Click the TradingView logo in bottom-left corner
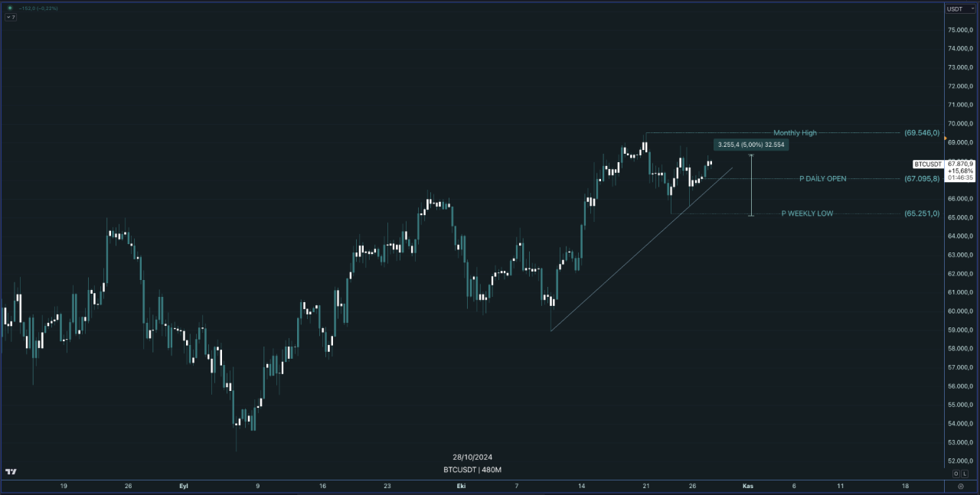Image resolution: width=980 pixels, height=495 pixels. 11,471
